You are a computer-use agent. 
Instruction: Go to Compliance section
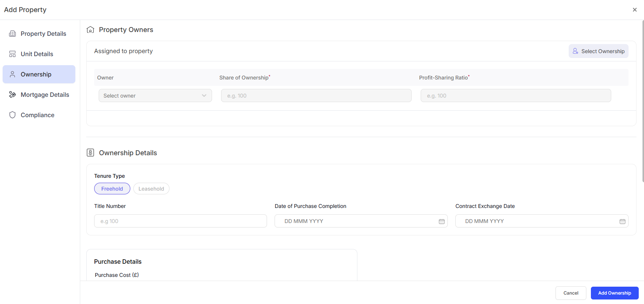tap(37, 115)
